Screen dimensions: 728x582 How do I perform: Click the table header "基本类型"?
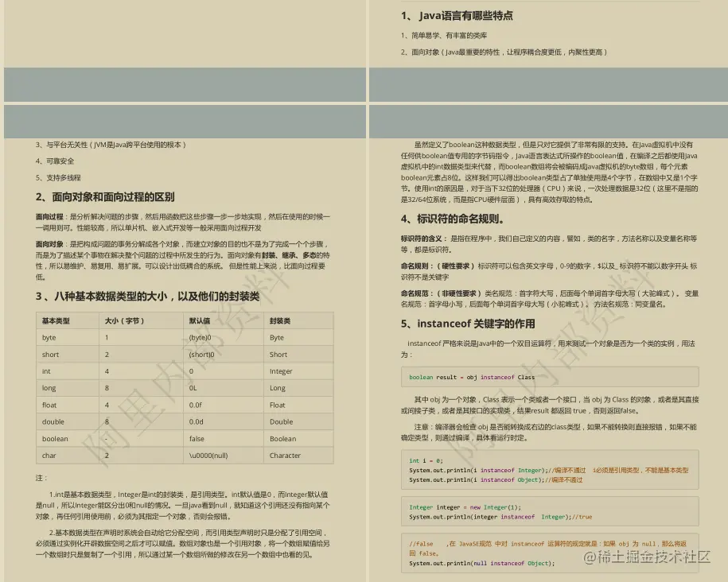(56, 320)
